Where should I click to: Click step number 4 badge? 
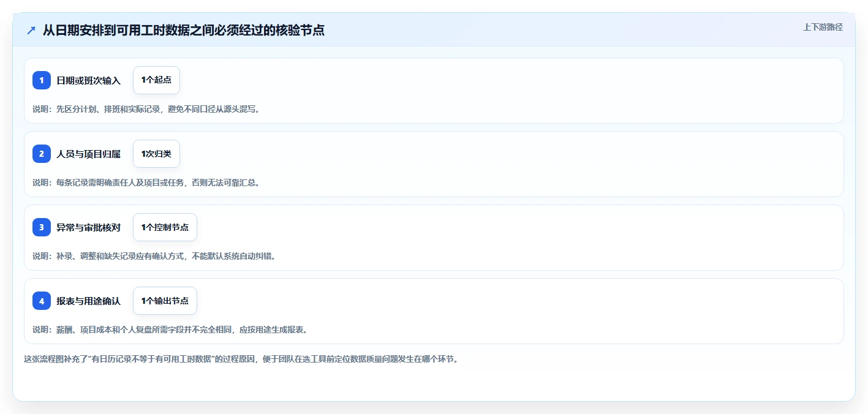click(42, 301)
